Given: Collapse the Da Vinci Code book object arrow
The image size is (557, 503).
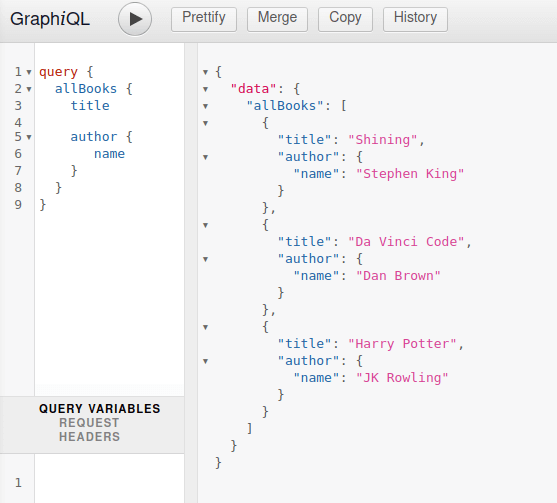Looking at the screenshot, I should (x=205, y=225).
